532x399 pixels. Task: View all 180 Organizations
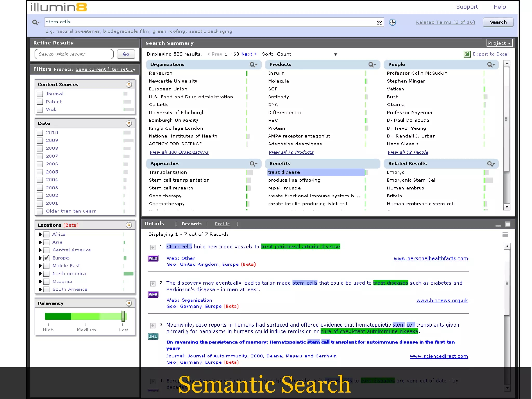click(x=179, y=152)
